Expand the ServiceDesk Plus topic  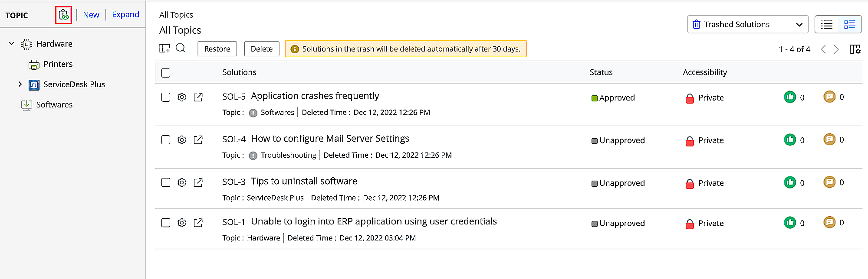(20, 84)
